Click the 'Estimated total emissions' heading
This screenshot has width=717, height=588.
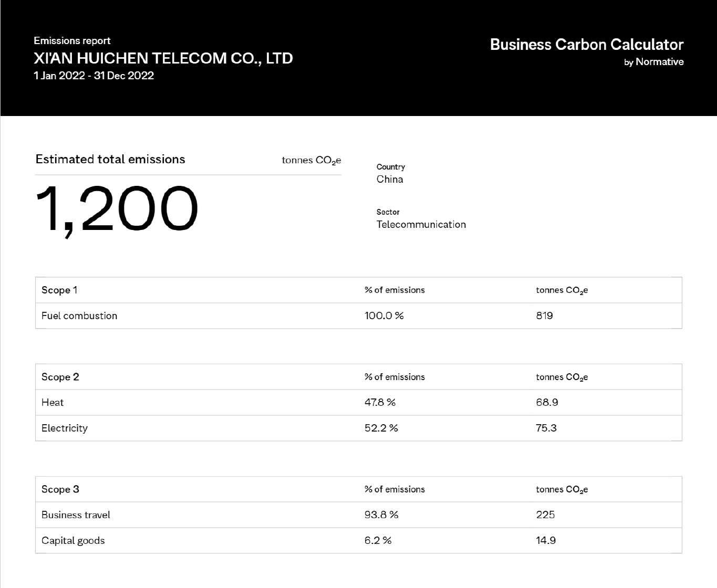pos(110,160)
